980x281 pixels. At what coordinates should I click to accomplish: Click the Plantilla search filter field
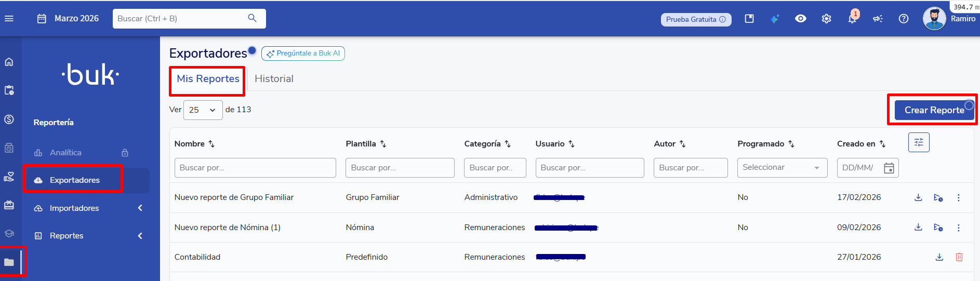pyautogui.click(x=400, y=168)
